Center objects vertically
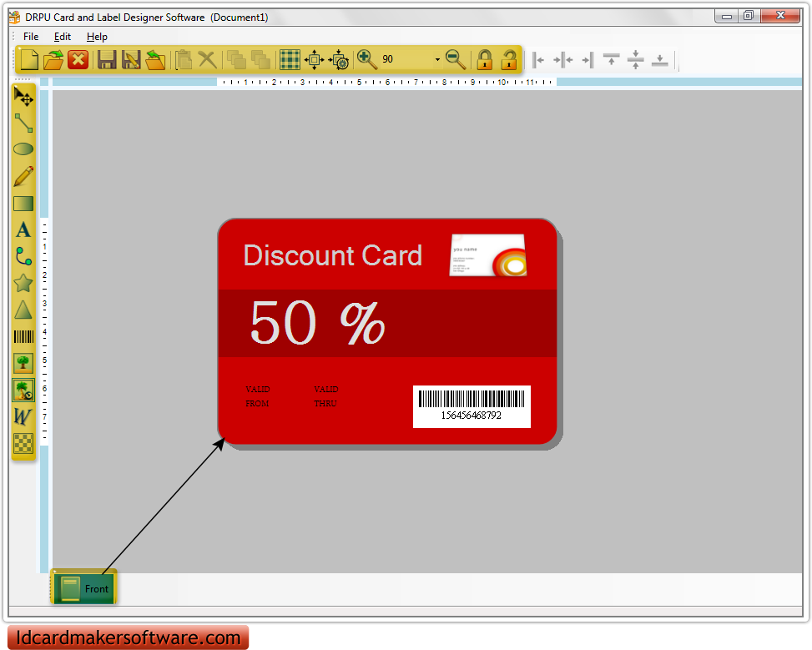This screenshot has height=650, width=812. click(x=635, y=59)
